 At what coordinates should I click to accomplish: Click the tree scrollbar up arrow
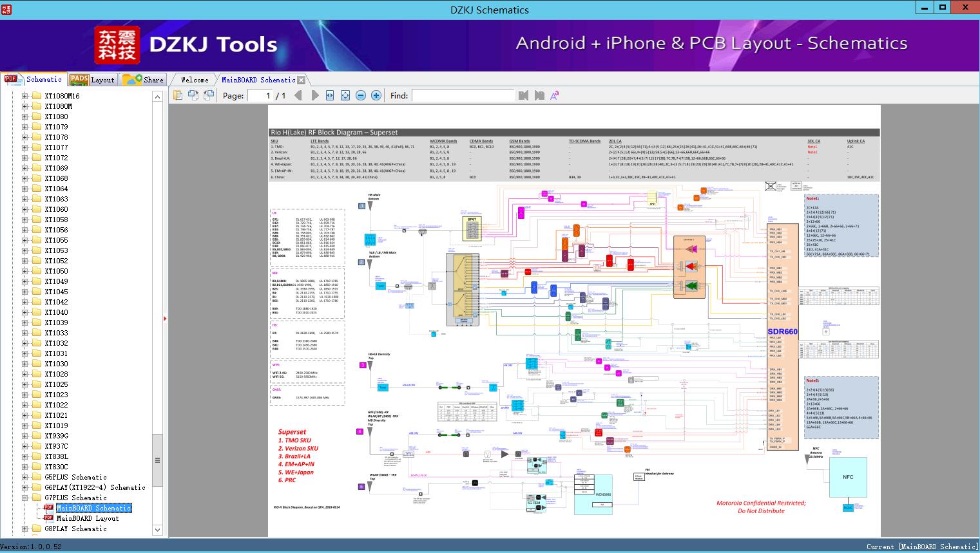(157, 96)
